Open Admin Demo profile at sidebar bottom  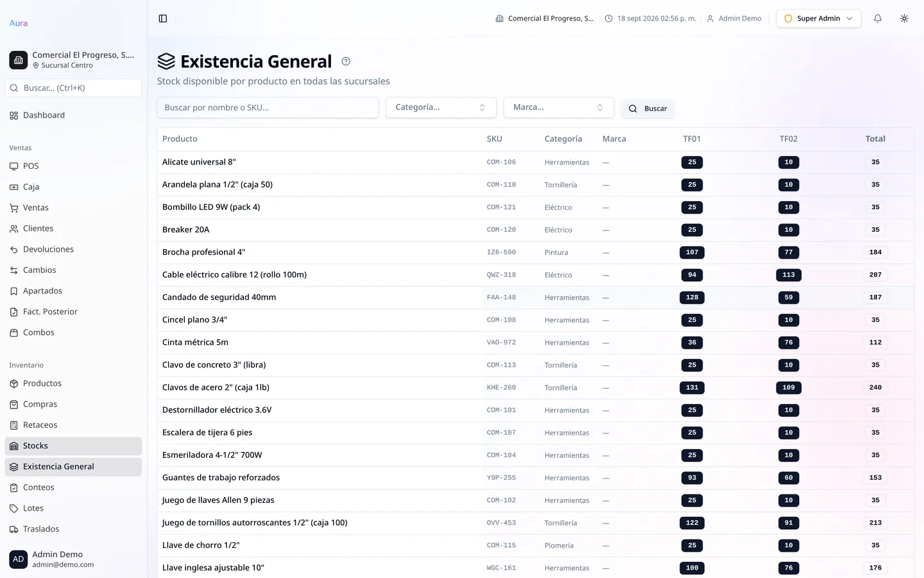(73, 559)
